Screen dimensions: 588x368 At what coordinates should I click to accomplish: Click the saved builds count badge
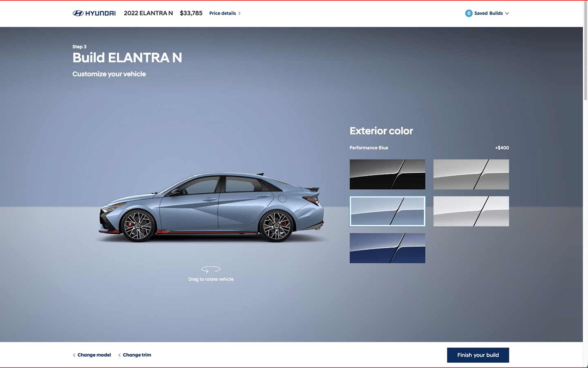tap(469, 13)
